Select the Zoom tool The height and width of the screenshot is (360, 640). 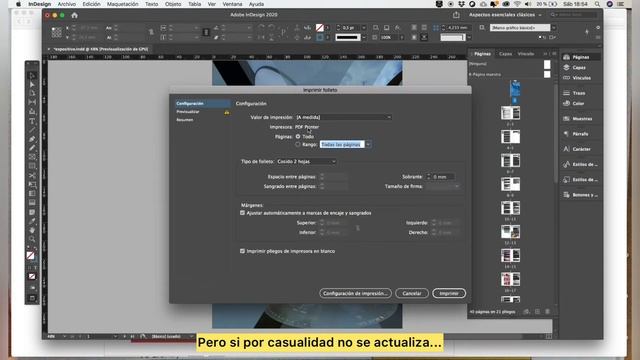(x=32, y=239)
